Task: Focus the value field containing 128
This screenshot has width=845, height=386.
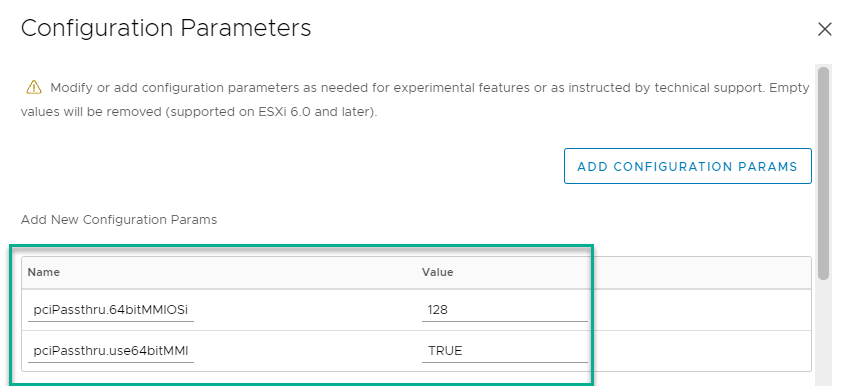Action: point(504,309)
